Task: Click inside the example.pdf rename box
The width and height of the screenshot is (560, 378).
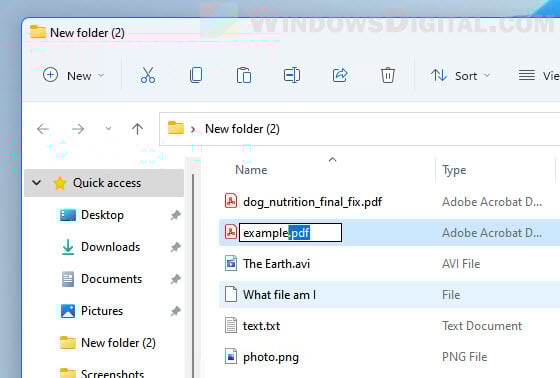Action: [x=290, y=233]
